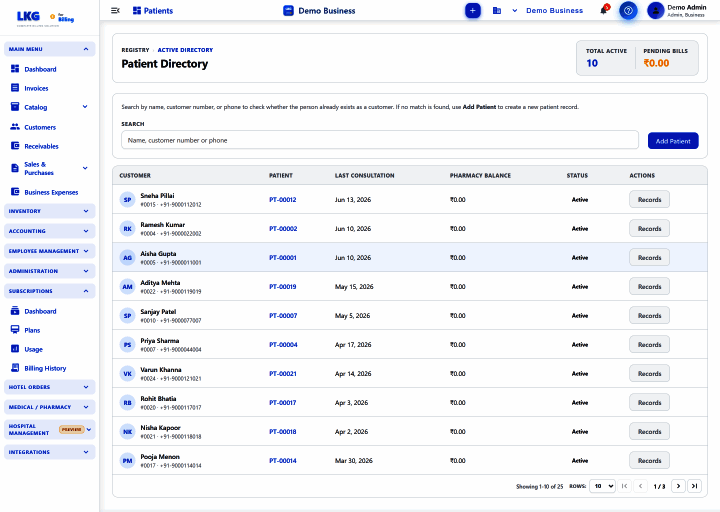Click the blue plus quick-add button

pos(472,11)
